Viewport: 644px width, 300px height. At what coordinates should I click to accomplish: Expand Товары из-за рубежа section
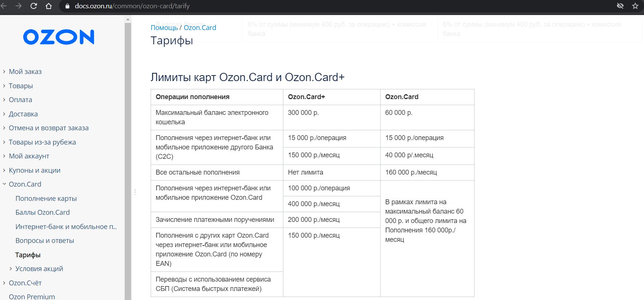4,142
